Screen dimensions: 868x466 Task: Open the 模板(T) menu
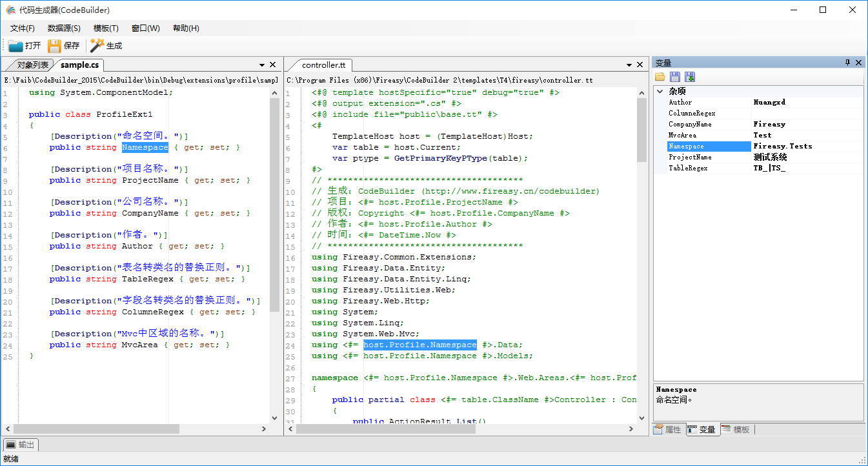pos(106,28)
